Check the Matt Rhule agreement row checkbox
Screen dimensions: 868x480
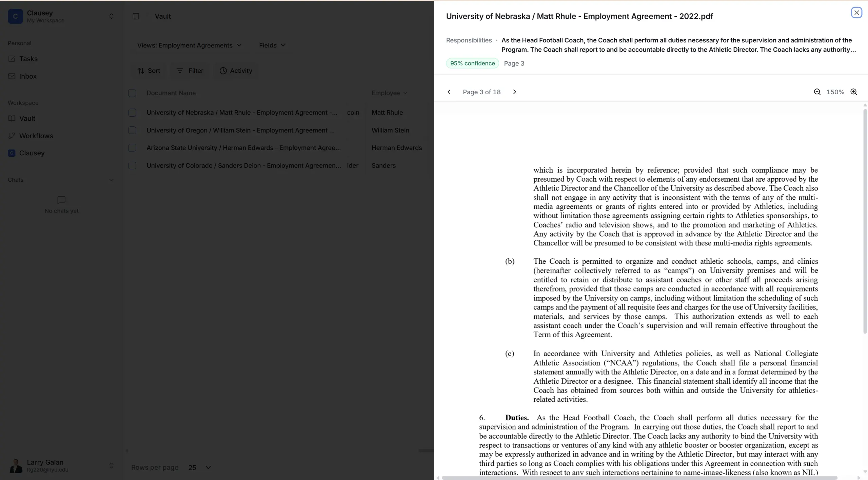click(x=132, y=113)
